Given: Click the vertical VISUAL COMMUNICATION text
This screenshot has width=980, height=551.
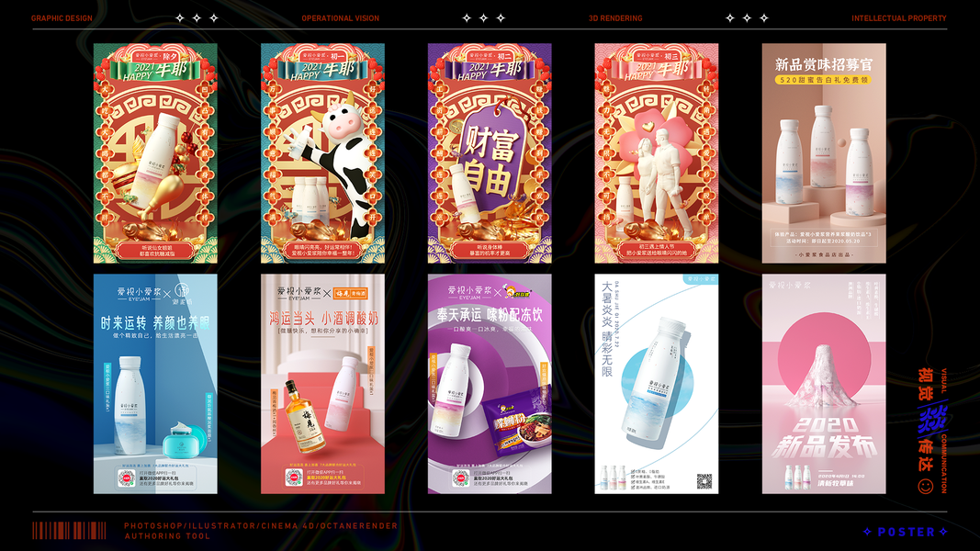Looking at the screenshot, I should coord(944,431).
